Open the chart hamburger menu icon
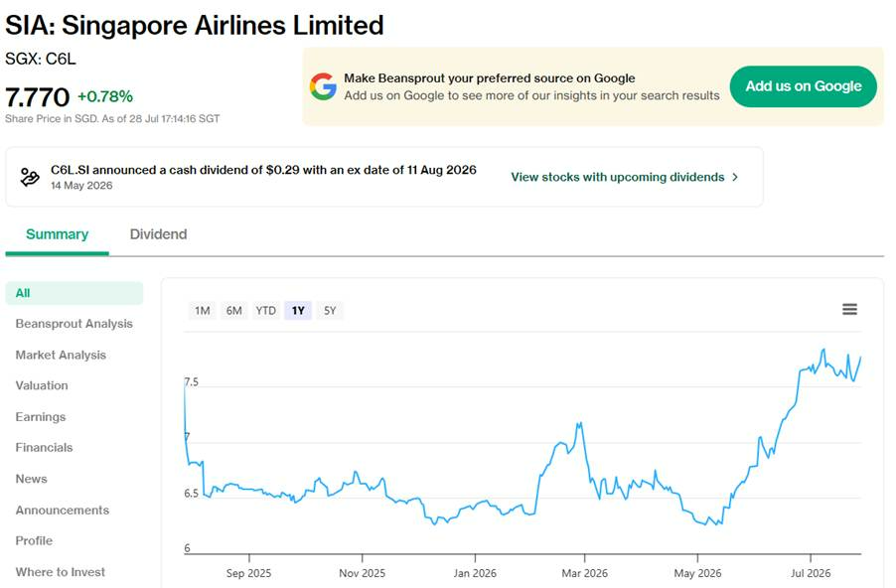 click(x=849, y=309)
